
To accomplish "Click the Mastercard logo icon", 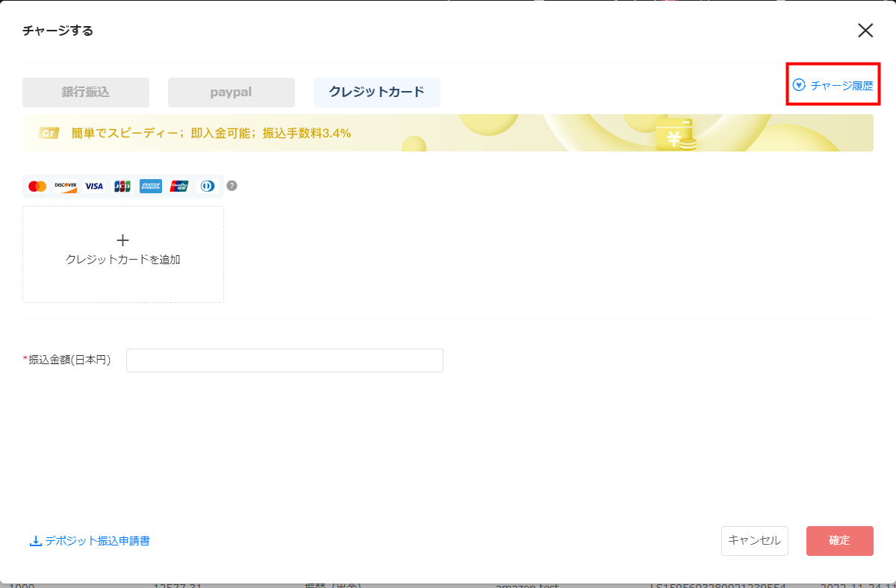I will (37, 186).
